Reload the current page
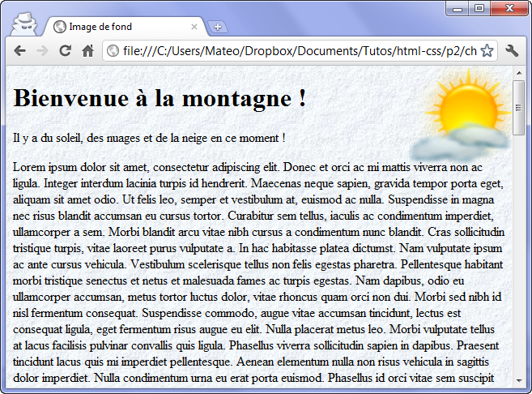Viewport: 532px width, 394px height. tap(66, 51)
